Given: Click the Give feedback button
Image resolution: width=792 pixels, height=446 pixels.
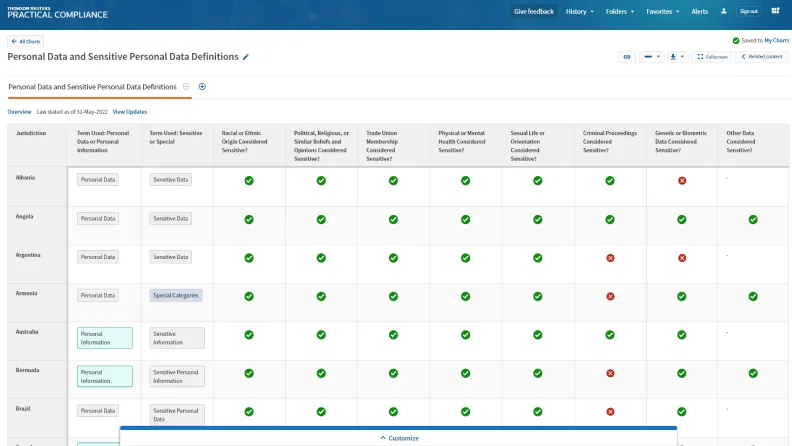Looking at the screenshot, I should pos(533,12).
